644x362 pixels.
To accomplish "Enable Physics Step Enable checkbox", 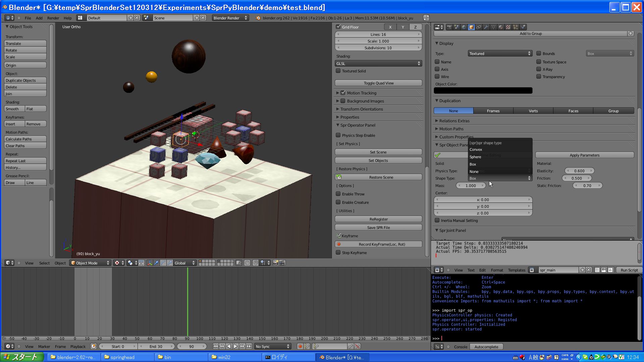I will (x=338, y=135).
